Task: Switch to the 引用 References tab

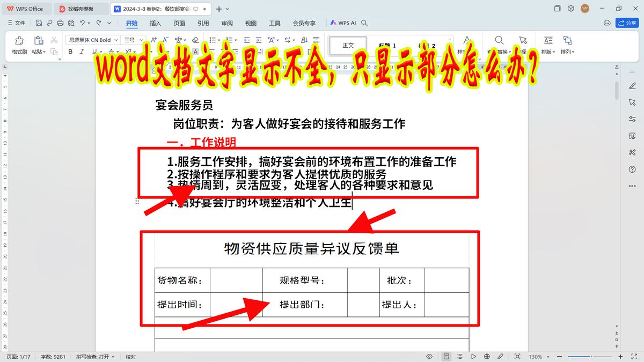Action: coord(203,23)
